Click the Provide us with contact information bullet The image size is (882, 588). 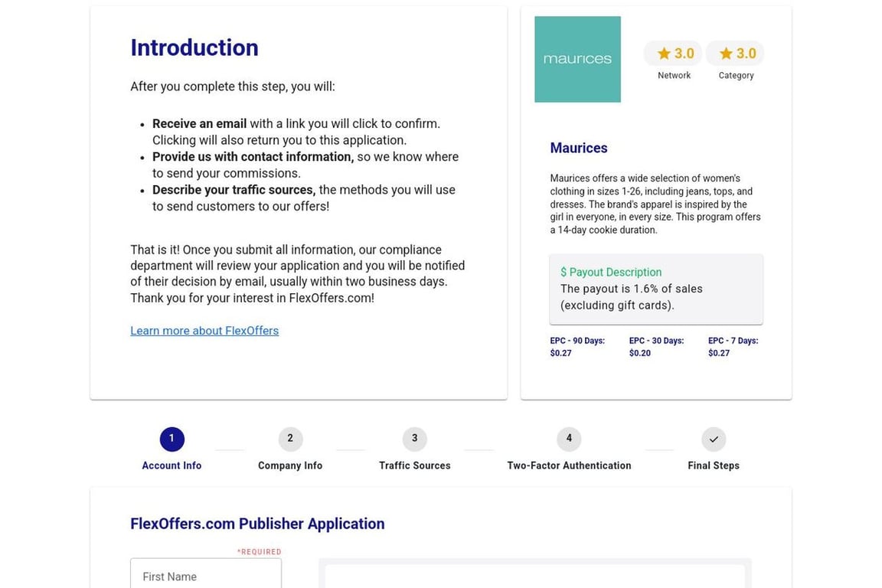305,165
